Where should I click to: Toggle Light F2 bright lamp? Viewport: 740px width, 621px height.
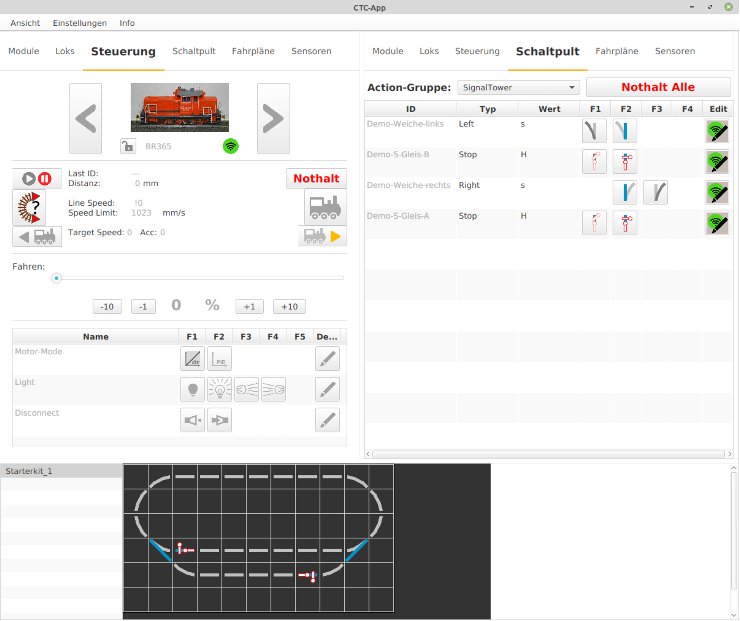[x=219, y=389]
